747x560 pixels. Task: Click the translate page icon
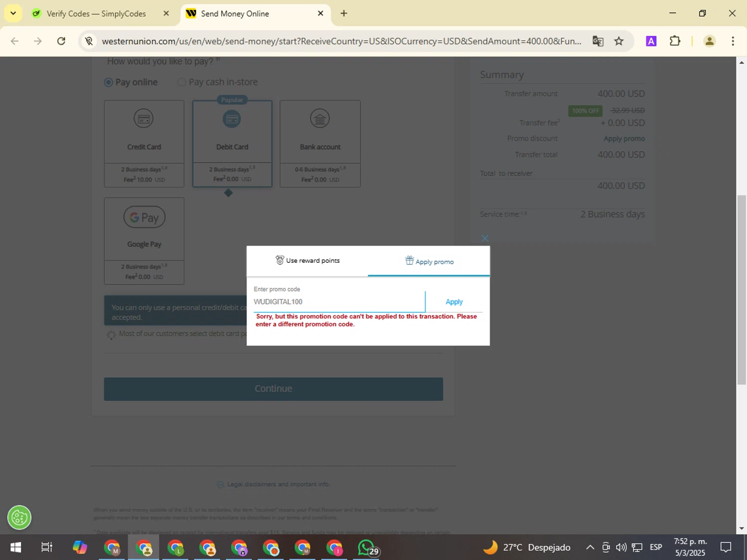pyautogui.click(x=598, y=41)
